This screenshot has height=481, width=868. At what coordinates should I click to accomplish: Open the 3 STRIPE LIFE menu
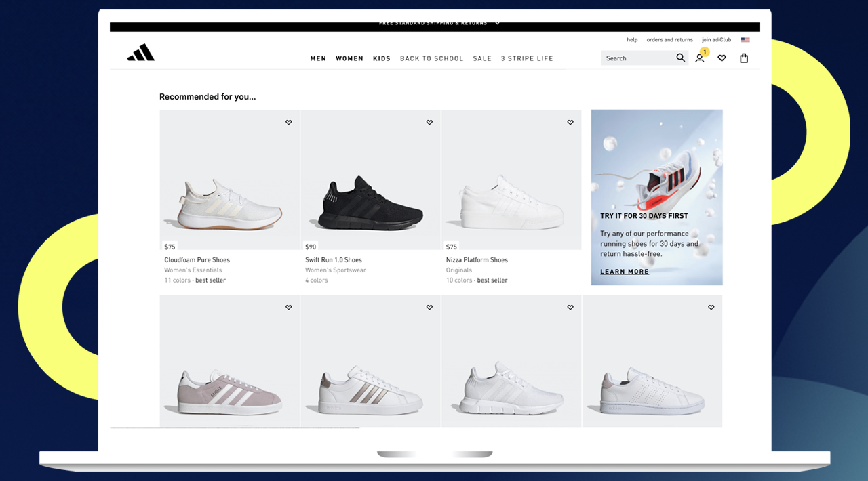(x=527, y=59)
